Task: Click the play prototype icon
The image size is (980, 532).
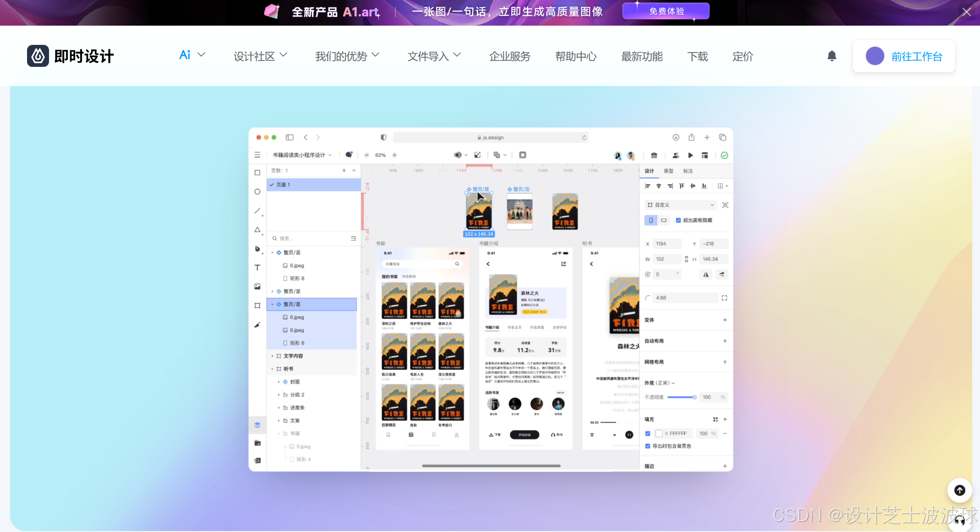Action: click(x=690, y=155)
